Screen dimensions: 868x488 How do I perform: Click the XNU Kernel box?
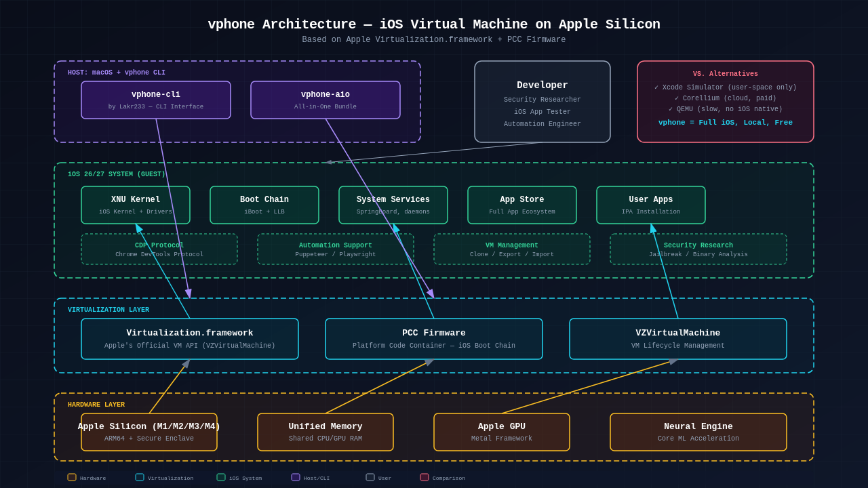coord(136,205)
